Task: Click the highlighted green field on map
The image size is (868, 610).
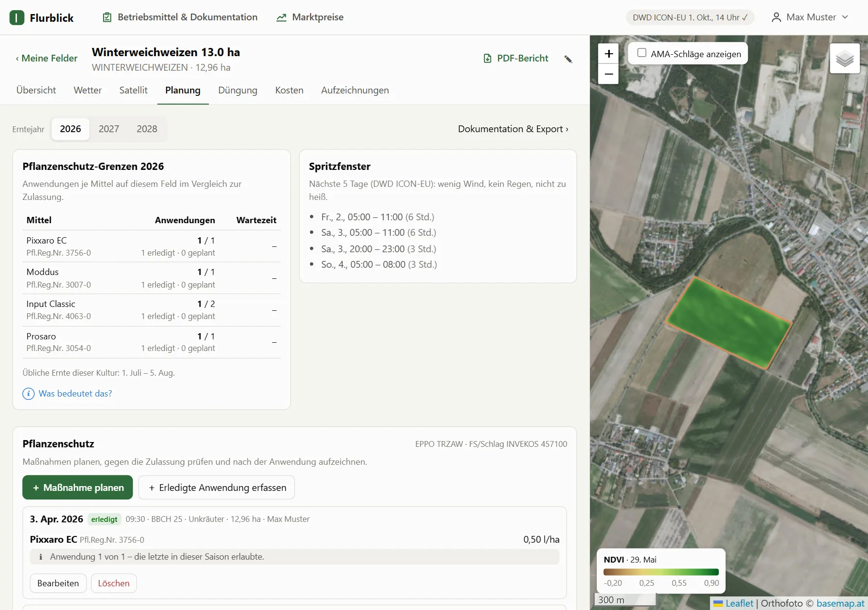Action: tap(729, 323)
